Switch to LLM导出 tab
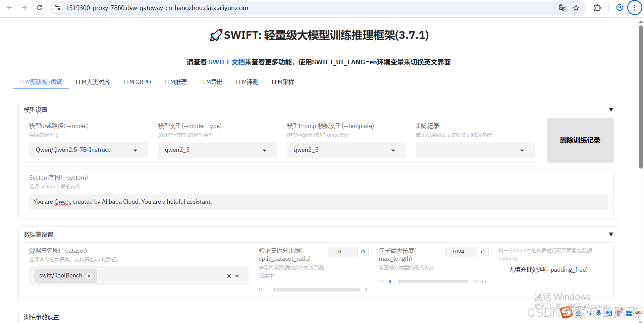644x323 pixels. pyautogui.click(x=211, y=82)
